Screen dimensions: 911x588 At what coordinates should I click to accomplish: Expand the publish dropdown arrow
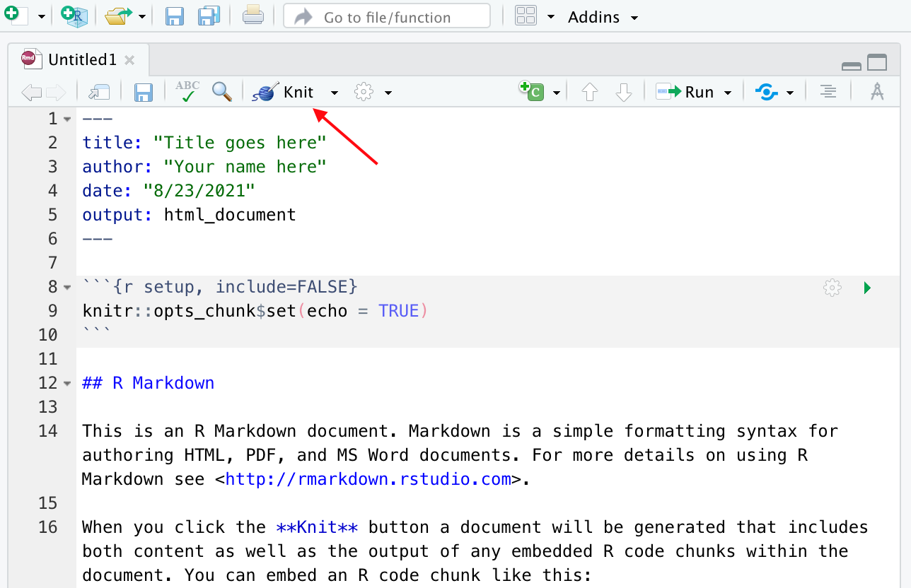point(790,93)
